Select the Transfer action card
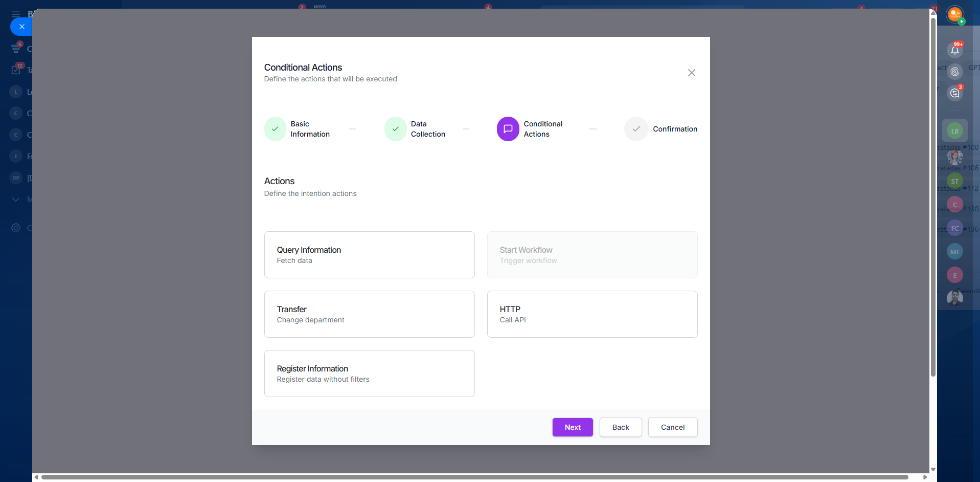 pos(369,314)
